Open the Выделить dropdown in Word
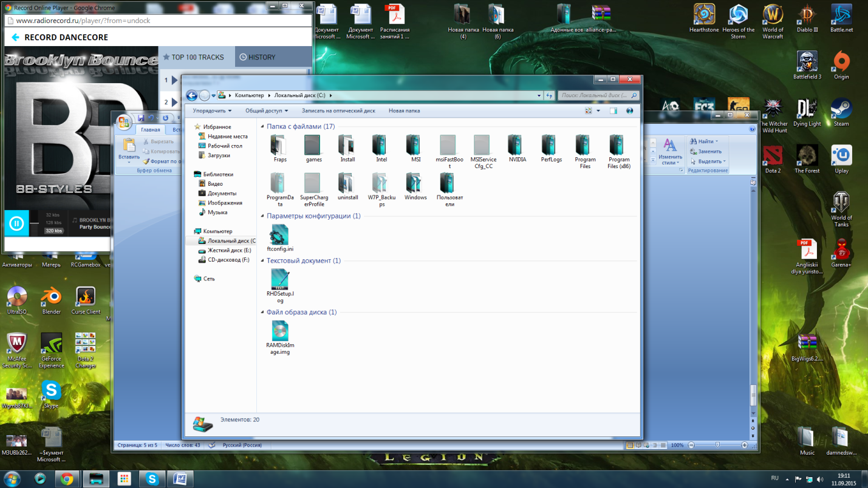The image size is (868, 488). pos(708,161)
